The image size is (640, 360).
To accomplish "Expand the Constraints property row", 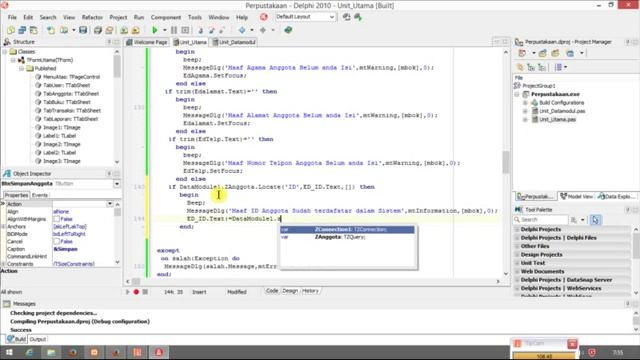I will point(4,264).
